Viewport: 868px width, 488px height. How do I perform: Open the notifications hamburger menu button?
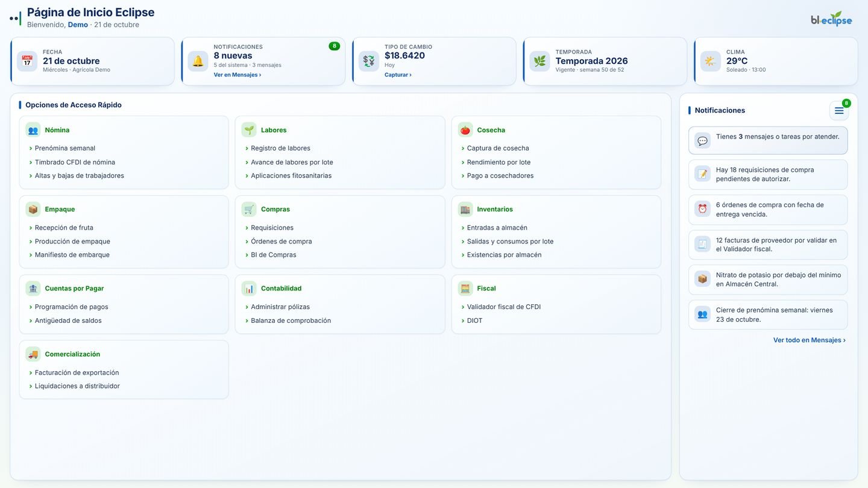point(839,111)
